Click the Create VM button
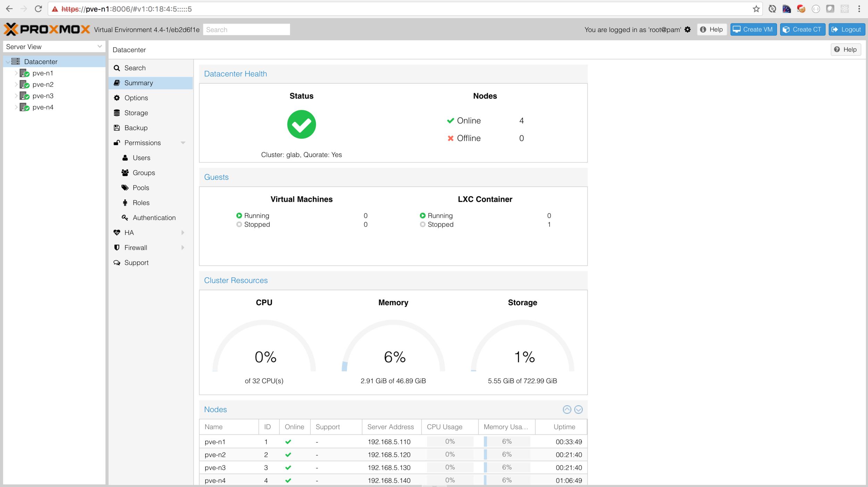Screen dimensions: 868x487 click(753, 29)
